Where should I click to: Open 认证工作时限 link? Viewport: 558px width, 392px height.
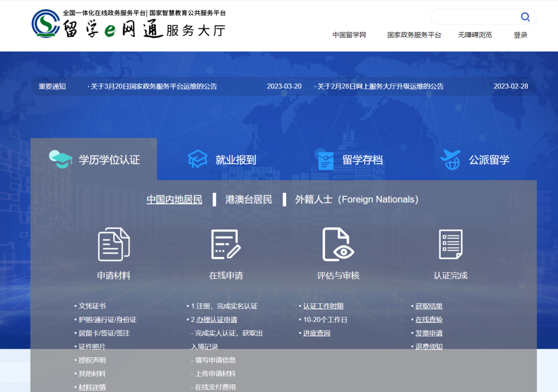[x=323, y=306]
